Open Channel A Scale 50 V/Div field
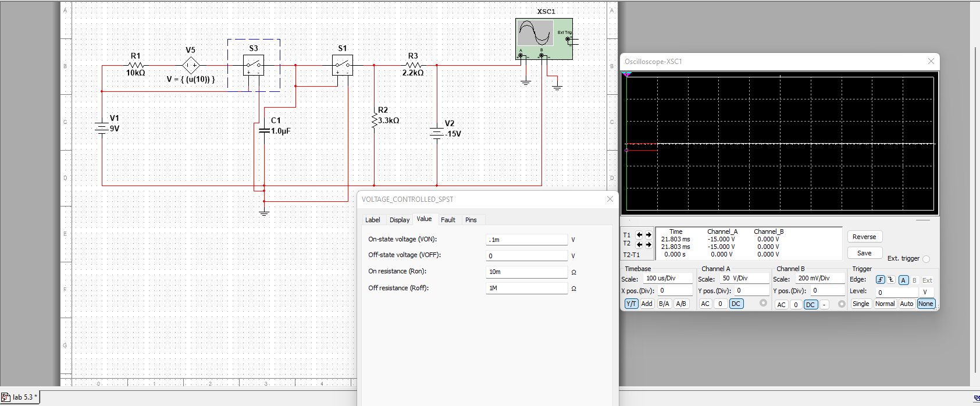 (743, 279)
